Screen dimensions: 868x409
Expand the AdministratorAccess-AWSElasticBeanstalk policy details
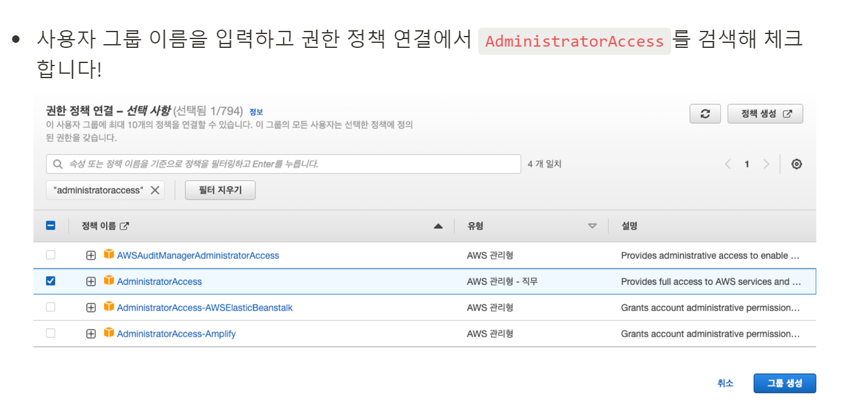coord(91,308)
